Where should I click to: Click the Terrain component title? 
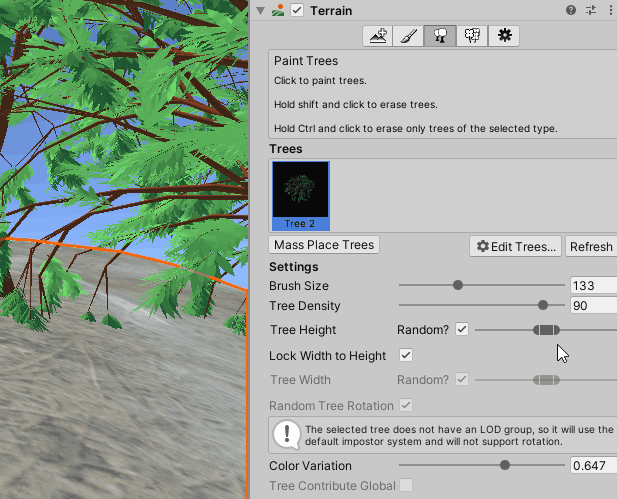point(331,11)
